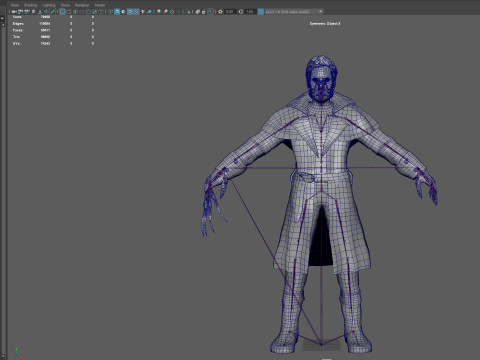Click the Image Plane icon
The width and height of the screenshot is (480, 360).
point(40,12)
